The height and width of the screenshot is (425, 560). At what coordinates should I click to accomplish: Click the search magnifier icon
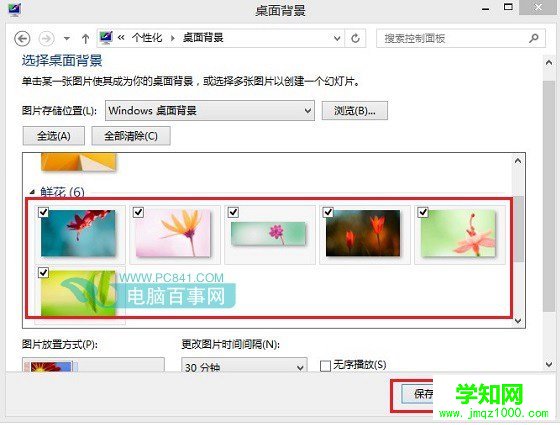[534, 38]
